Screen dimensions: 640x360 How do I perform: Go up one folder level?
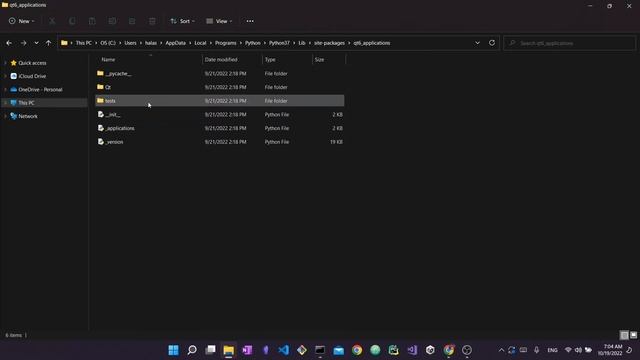coord(48,43)
